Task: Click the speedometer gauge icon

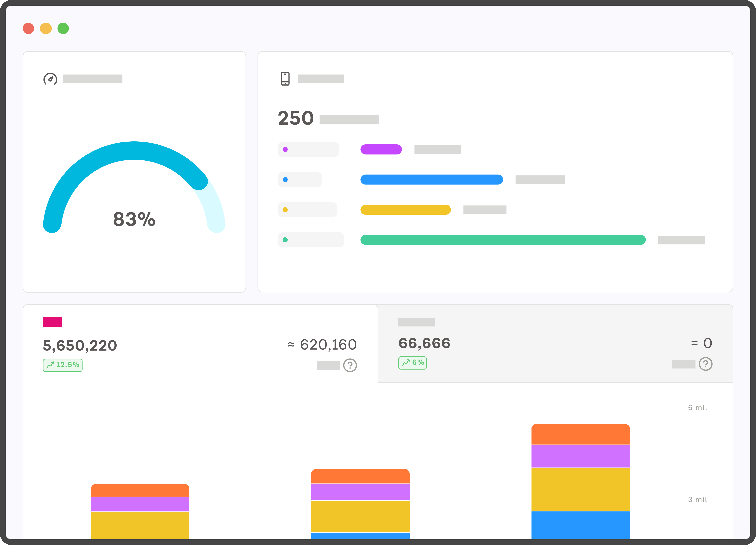Action: [x=50, y=79]
